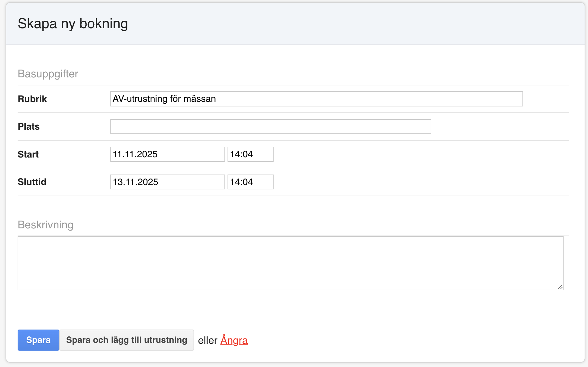The image size is (588, 367).
Task: Click the Beskrivning textarea resize handle
Action: pyautogui.click(x=560, y=287)
